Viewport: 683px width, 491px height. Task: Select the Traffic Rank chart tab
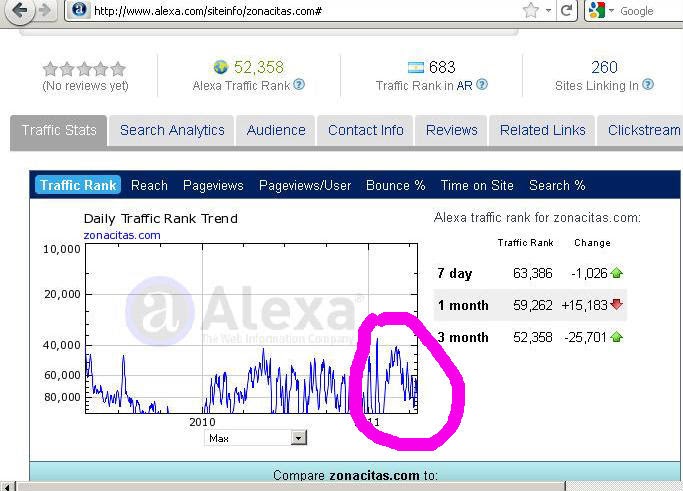coord(78,185)
